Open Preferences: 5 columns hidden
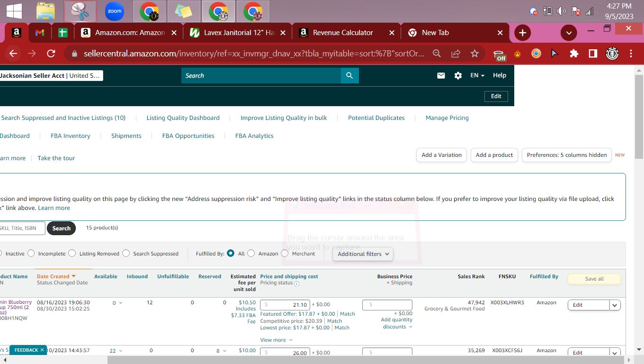 tap(566, 155)
